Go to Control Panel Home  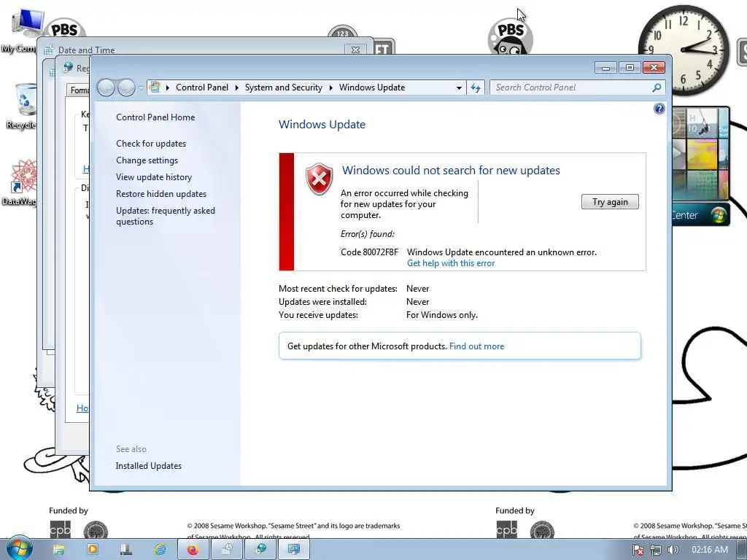tap(155, 117)
